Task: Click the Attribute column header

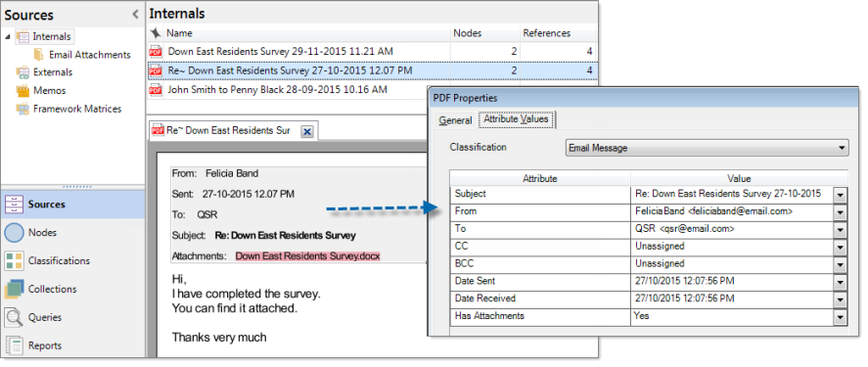Action: coord(540,178)
